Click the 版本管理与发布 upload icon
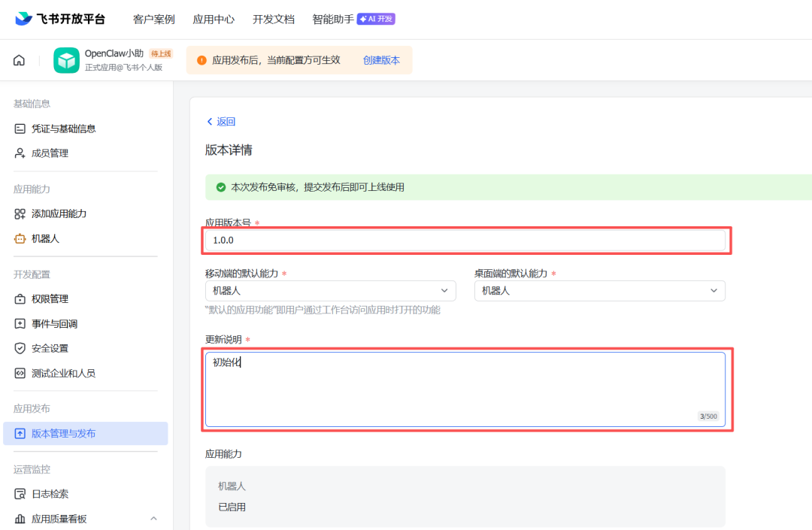 (20, 434)
